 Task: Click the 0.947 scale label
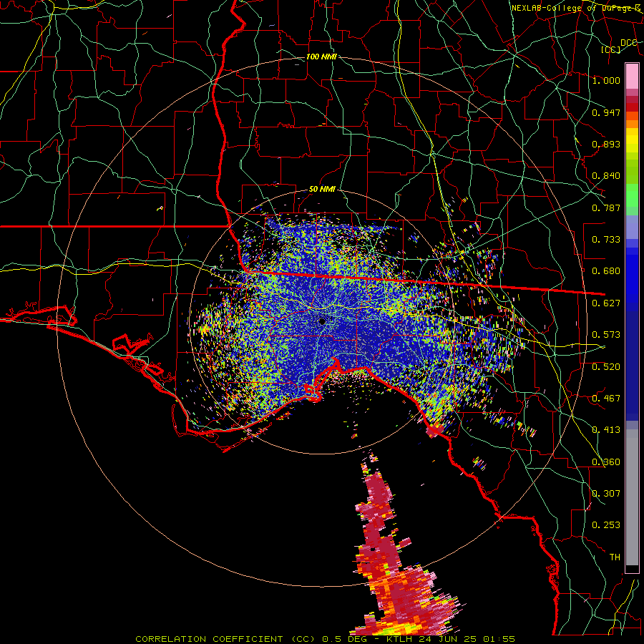(x=606, y=112)
